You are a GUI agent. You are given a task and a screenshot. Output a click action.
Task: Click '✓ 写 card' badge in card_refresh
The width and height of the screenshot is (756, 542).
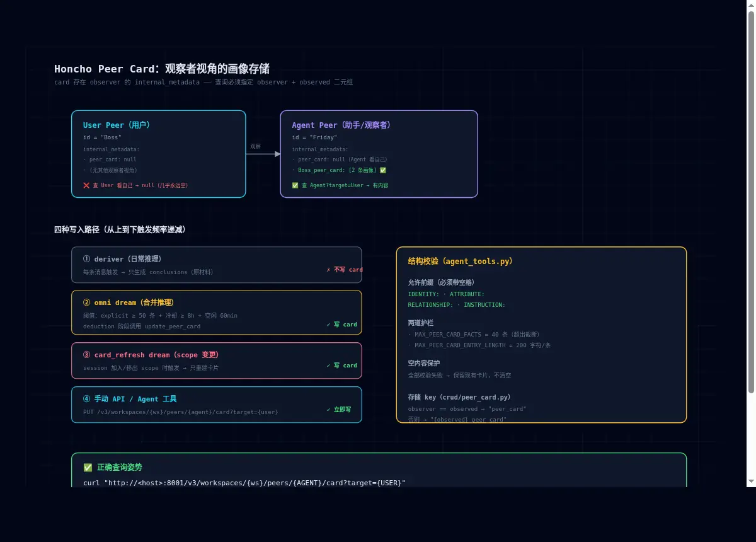(342, 366)
